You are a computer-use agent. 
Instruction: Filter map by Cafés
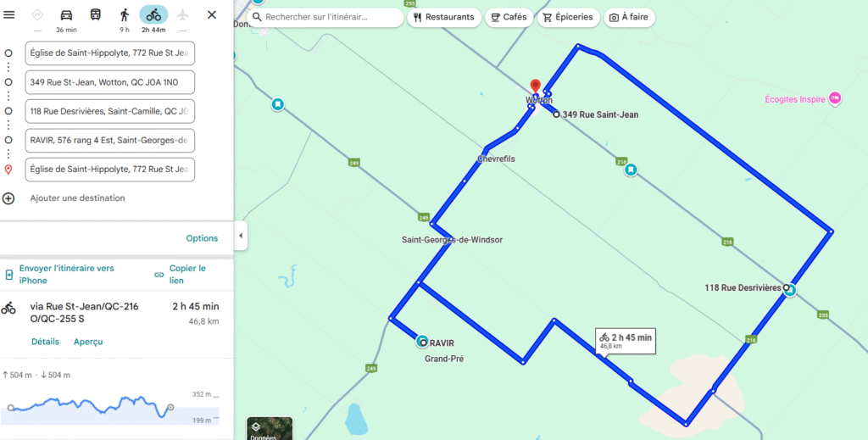pos(509,17)
